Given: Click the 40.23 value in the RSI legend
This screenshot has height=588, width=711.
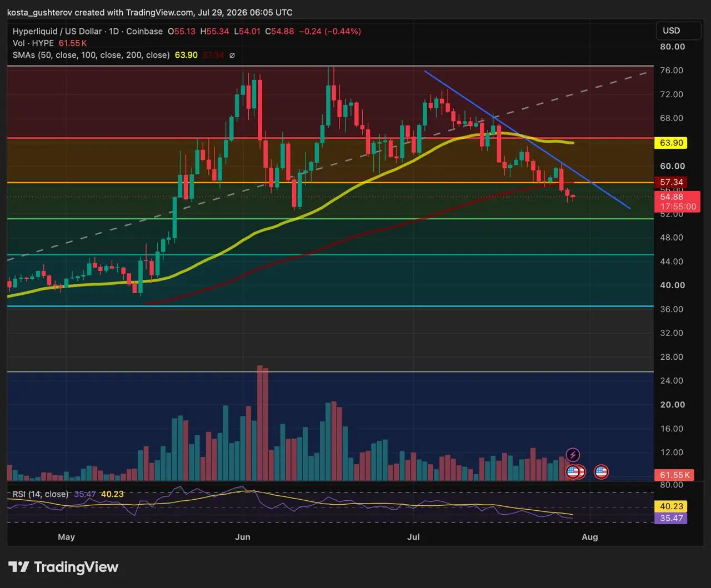Looking at the screenshot, I should tap(112, 494).
